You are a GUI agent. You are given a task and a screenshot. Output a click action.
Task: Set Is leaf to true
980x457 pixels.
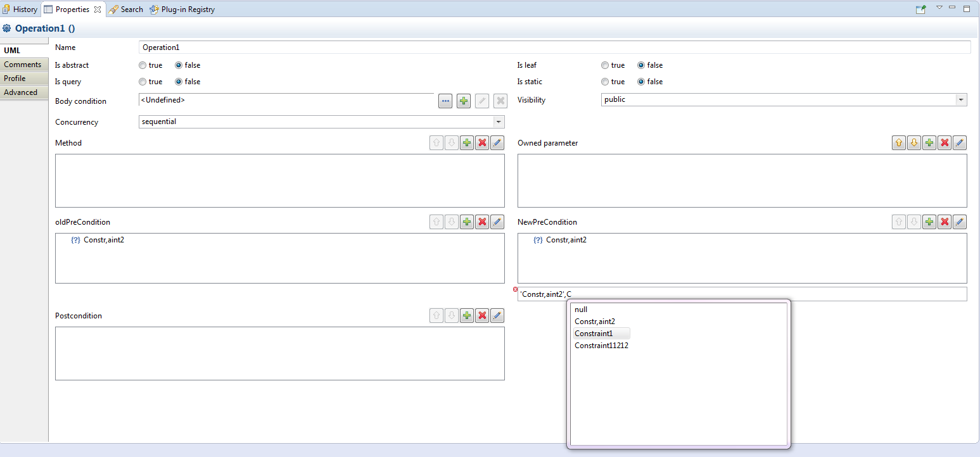click(605, 65)
